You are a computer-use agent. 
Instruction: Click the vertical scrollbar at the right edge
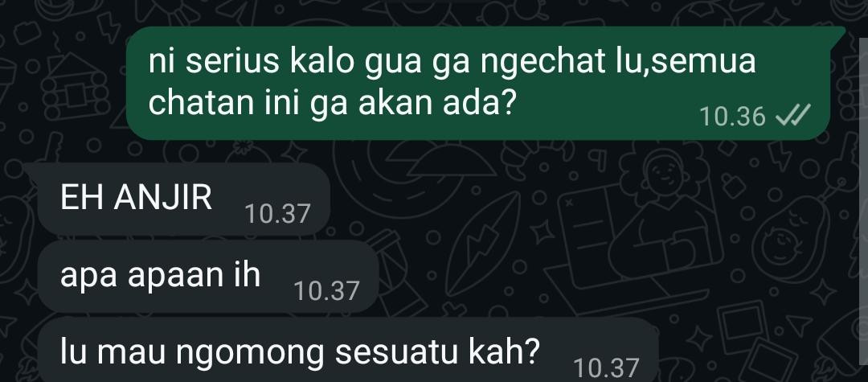tap(863, 210)
